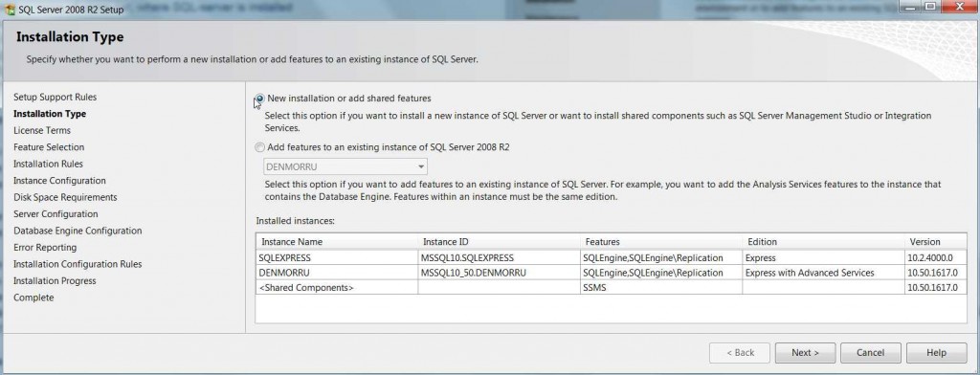The height and width of the screenshot is (375, 980).
Task: Open Installation Configuration Rules step
Action: coord(78,264)
